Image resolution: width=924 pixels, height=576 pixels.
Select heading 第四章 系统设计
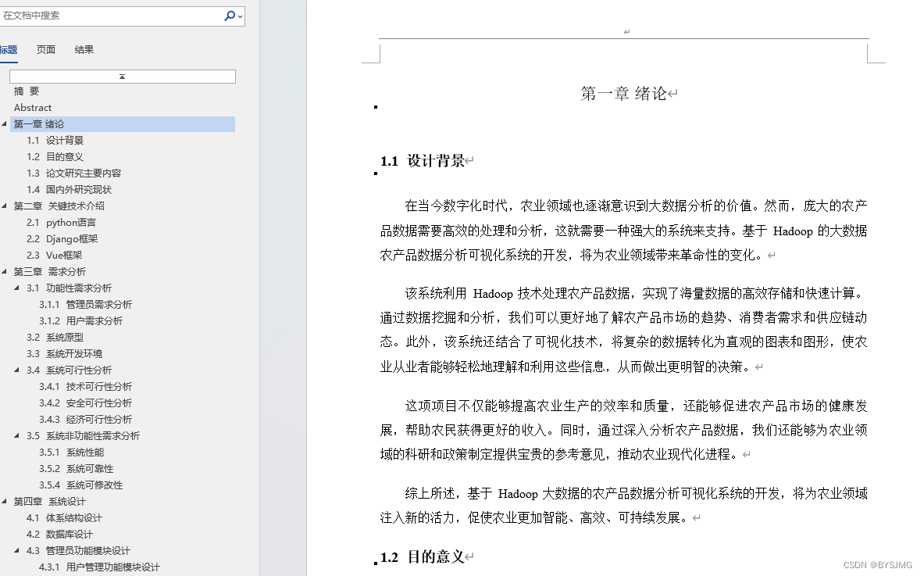(x=49, y=502)
